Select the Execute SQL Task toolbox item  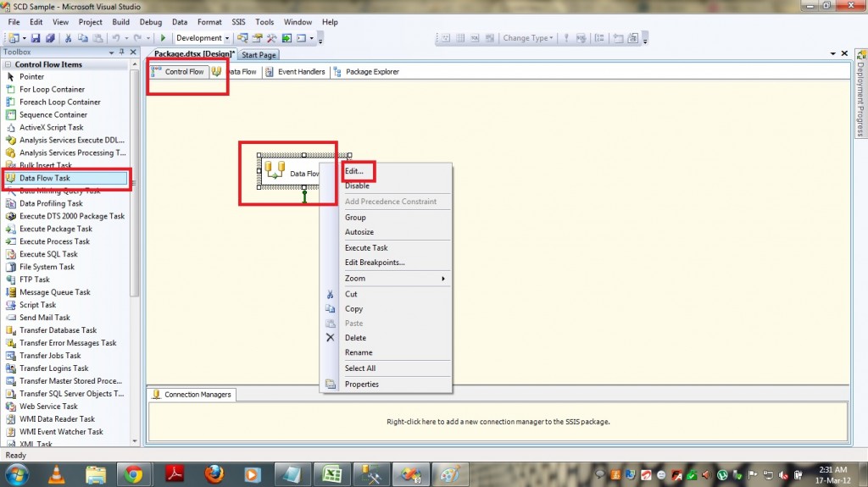click(x=48, y=254)
